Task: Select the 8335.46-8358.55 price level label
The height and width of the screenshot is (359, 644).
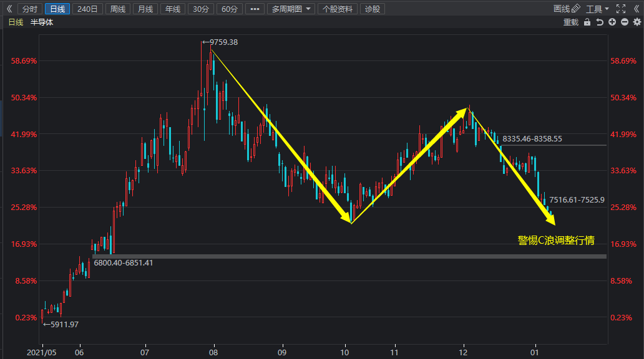Action: pyautogui.click(x=532, y=139)
